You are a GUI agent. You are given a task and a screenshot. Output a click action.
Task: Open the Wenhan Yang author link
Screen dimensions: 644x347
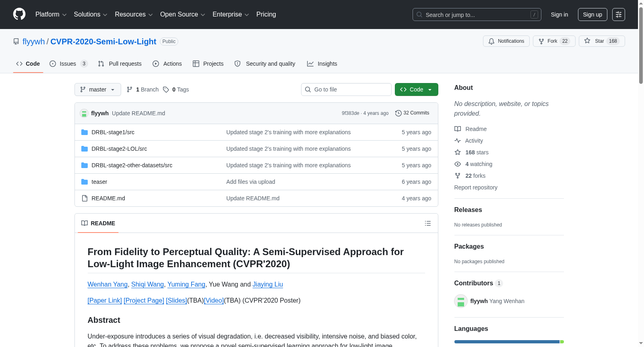pos(107,285)
